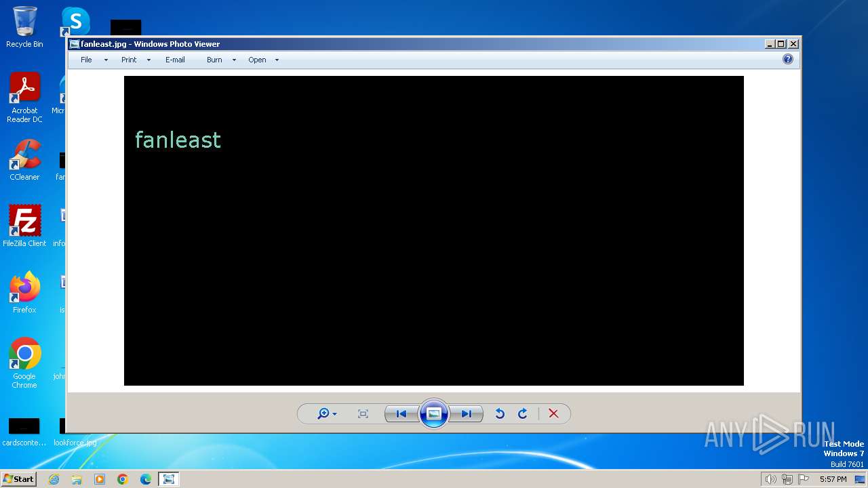Select the Acrobat Reader DC shortcut
Image resolution: width=868 pixels, height=488 pixels.
24,98
